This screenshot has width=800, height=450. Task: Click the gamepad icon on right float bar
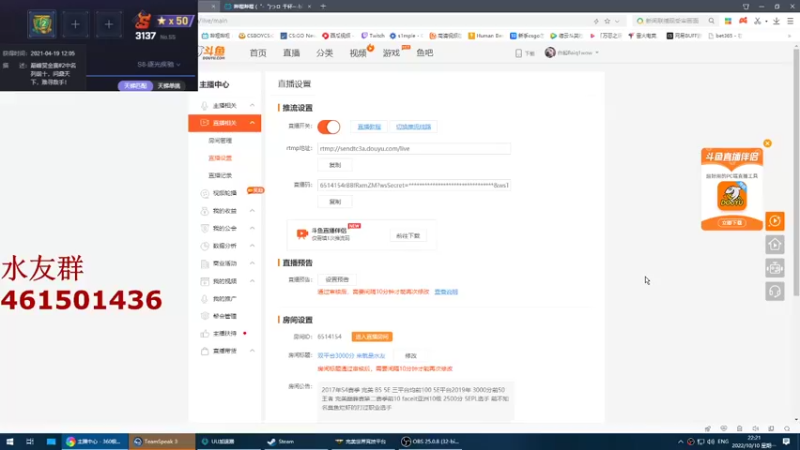pyautogui.click(x=774, y=268)
